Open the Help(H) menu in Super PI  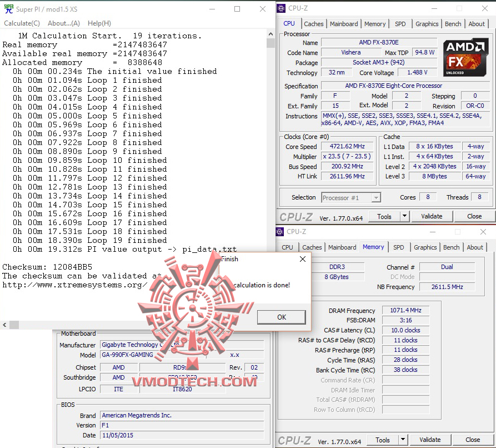click(x=99, y=23)
